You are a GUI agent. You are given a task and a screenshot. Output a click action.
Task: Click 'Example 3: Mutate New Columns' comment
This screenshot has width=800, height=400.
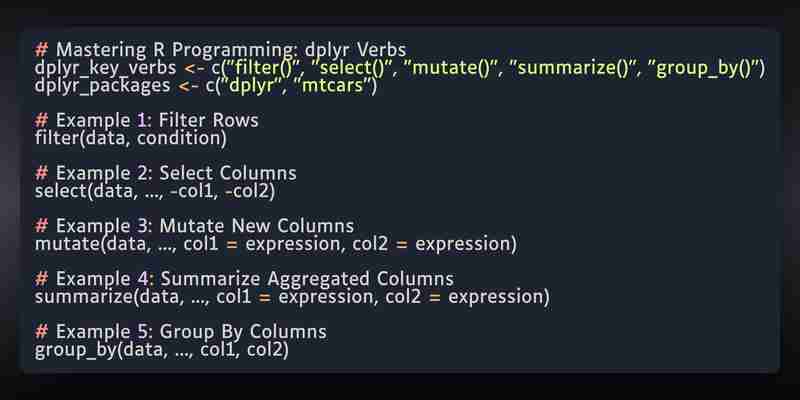tap(194, 227)
